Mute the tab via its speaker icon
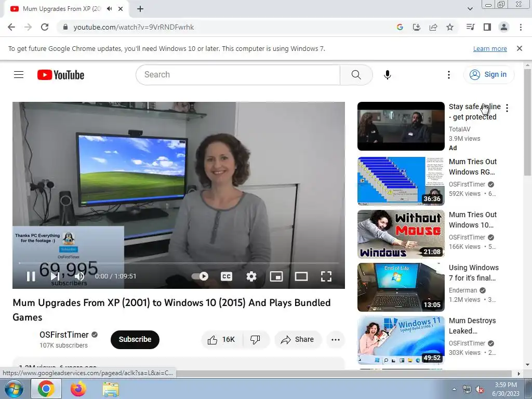 tap(109, 9)
